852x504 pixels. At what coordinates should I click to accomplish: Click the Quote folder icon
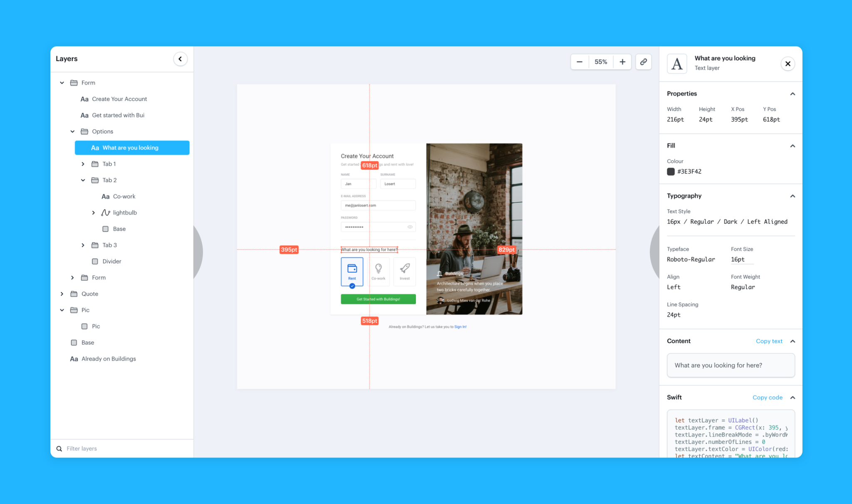74,294
